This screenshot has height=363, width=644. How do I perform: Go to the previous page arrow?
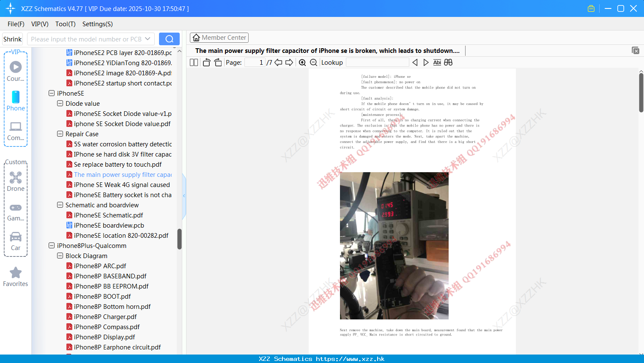(278, 63)
